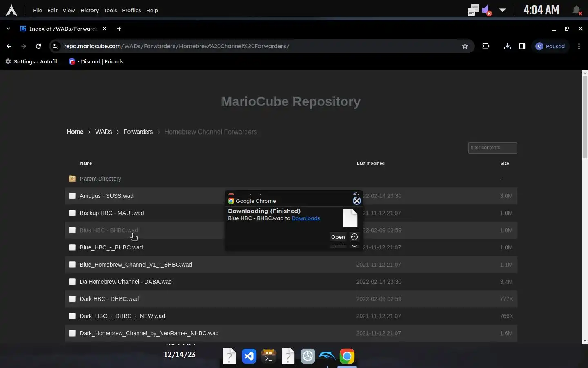Open Settings - Autofill bookmark
The image size is (588, 368).
point(33,61)
